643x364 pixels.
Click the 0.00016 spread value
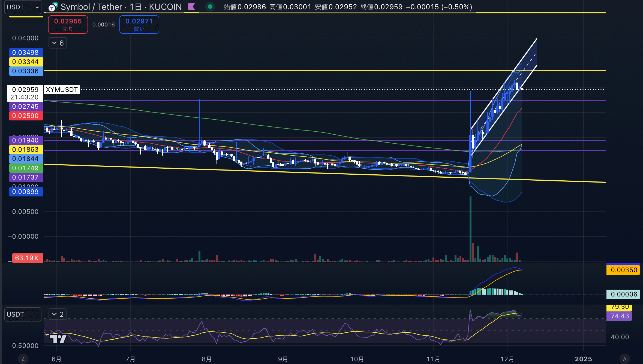pos(104,25)
